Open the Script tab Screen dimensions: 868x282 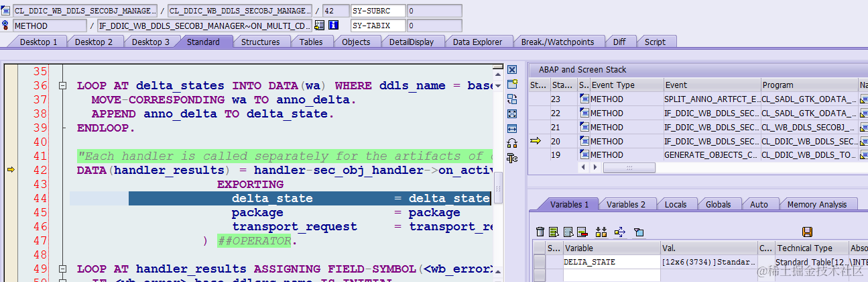coord(655,42)
